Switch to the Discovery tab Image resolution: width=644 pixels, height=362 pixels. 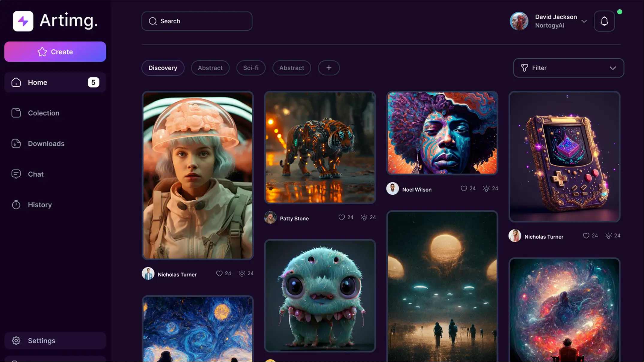(163, 68)
